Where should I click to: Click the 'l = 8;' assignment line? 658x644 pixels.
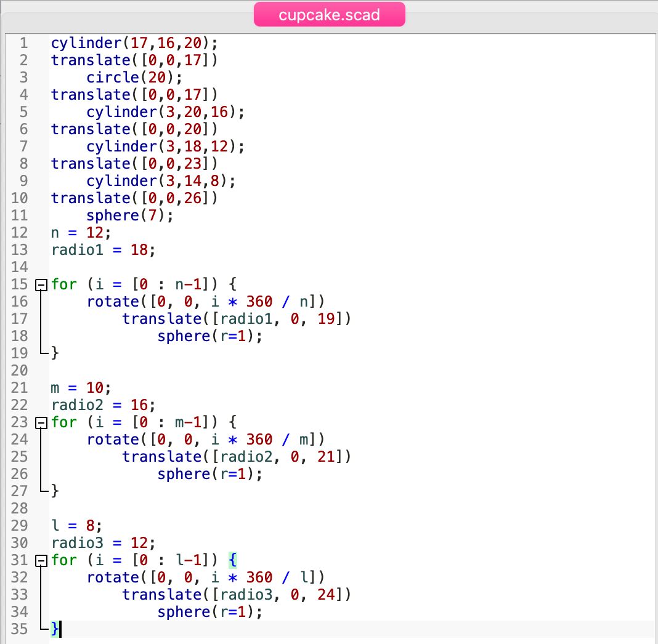76,526
